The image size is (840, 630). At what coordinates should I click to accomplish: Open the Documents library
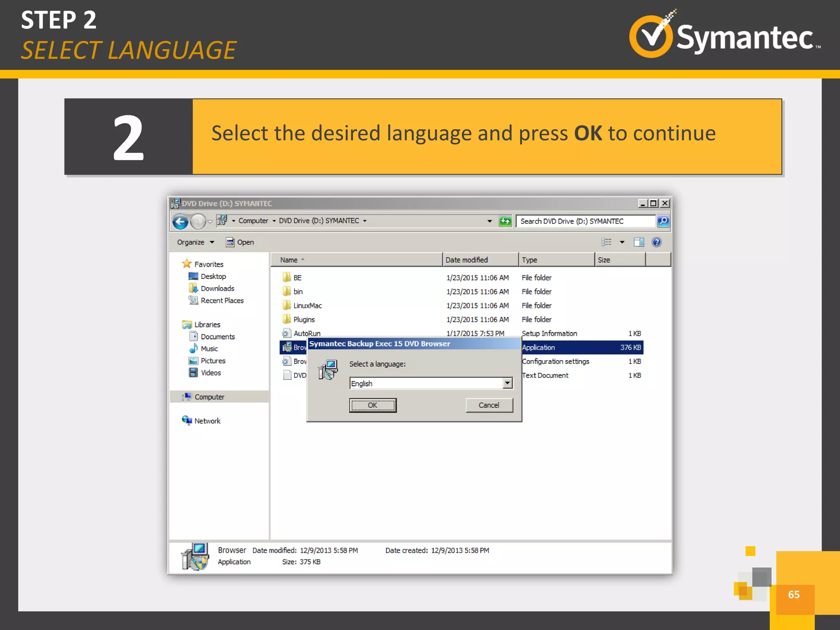217,337
